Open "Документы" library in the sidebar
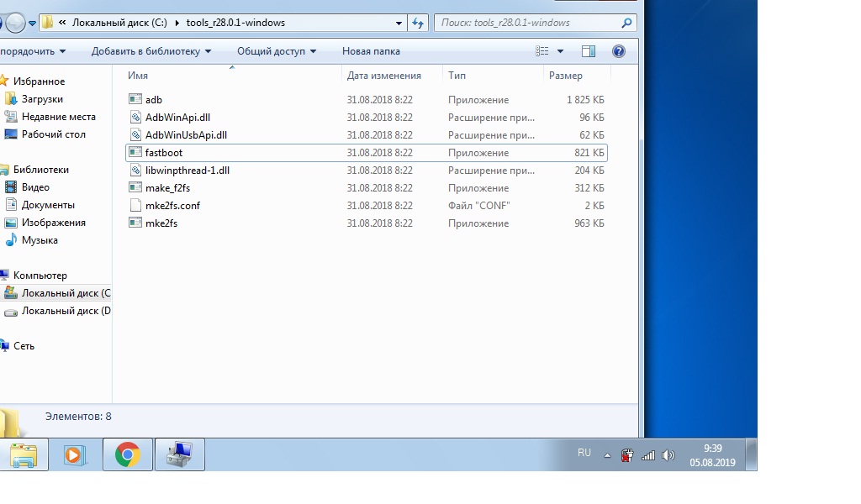This screenshot has height=504, width=861. click(x=48, y=205)
